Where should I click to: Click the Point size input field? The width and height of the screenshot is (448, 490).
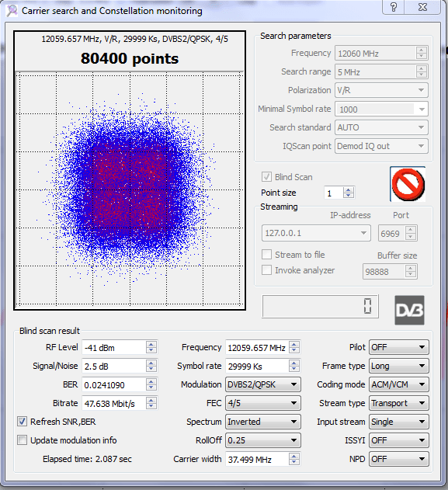(x=334, y=193)
